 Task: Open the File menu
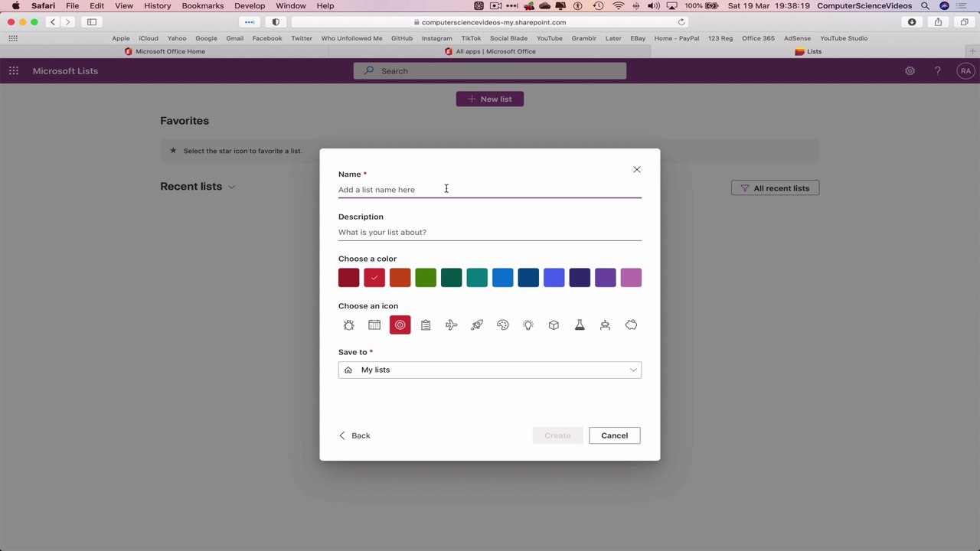pyautogui.click(x=72, y=6)
